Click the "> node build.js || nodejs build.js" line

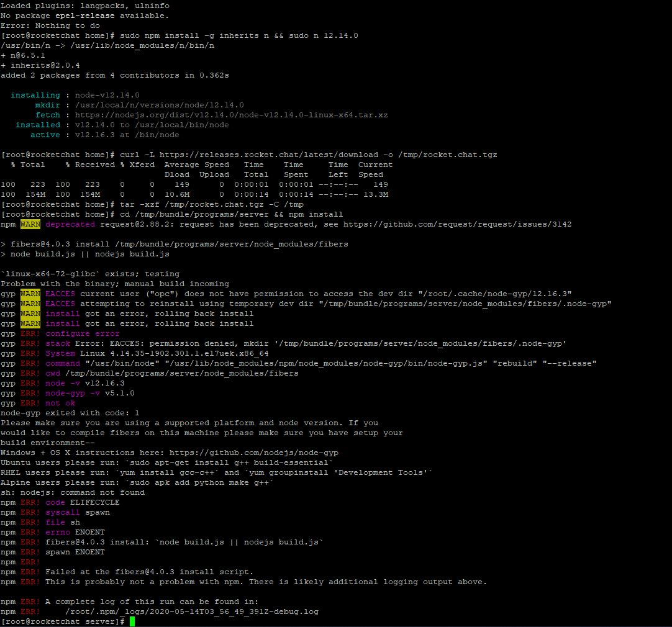point(85,253)
